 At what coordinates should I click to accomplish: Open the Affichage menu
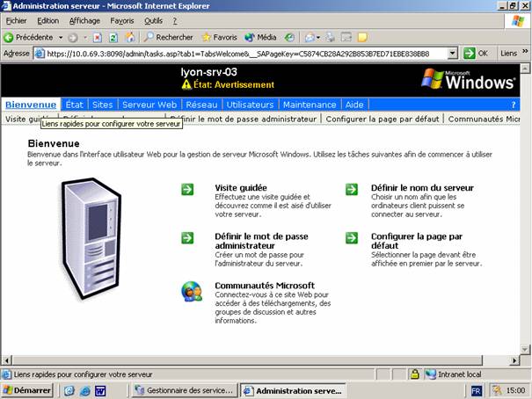pos(84,20)
